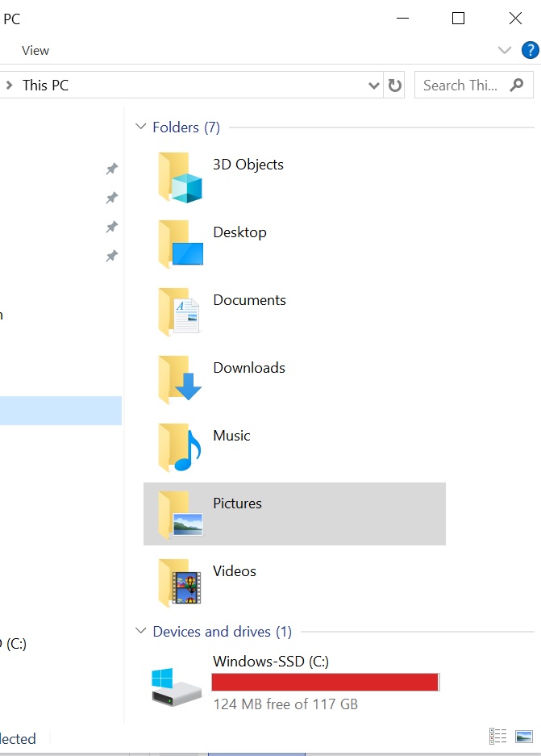Click the breadcrumb arrow before This PC
The width and height of the screenshot is (541, 756).
point(9,86)
